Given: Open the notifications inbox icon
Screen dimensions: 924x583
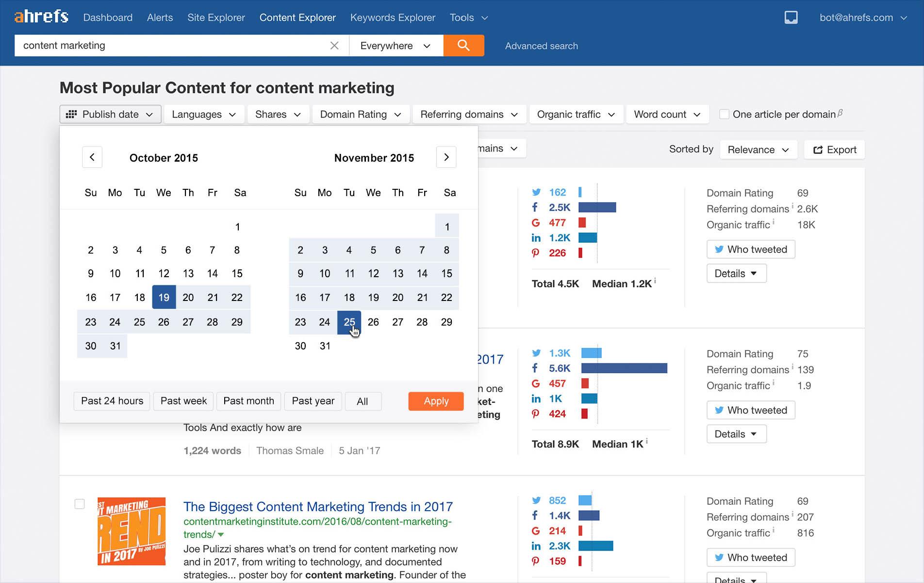Looking at the screenshot, I should coord(791,17).
